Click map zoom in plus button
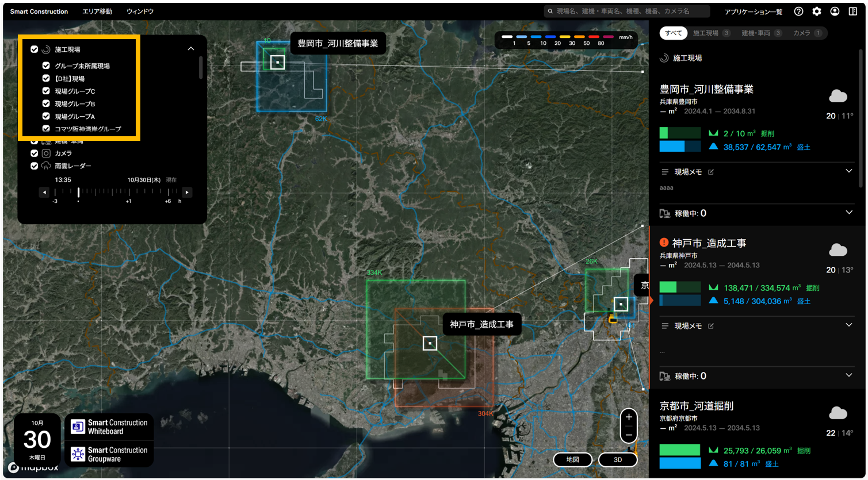This screenshot has width=868, height=480. tap(629, 417)
